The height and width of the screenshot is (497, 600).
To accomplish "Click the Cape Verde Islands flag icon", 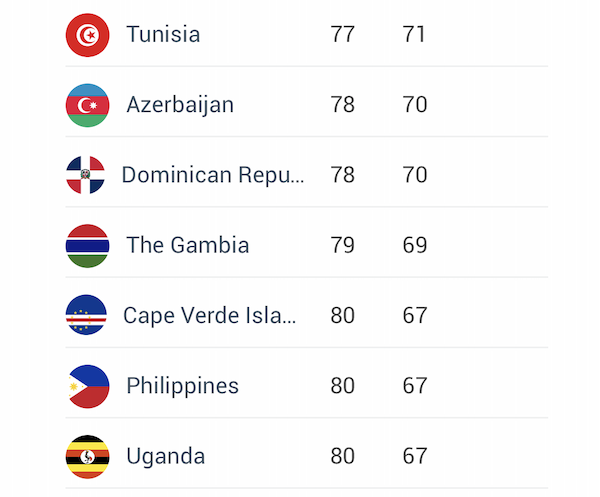I will [86, 315].
